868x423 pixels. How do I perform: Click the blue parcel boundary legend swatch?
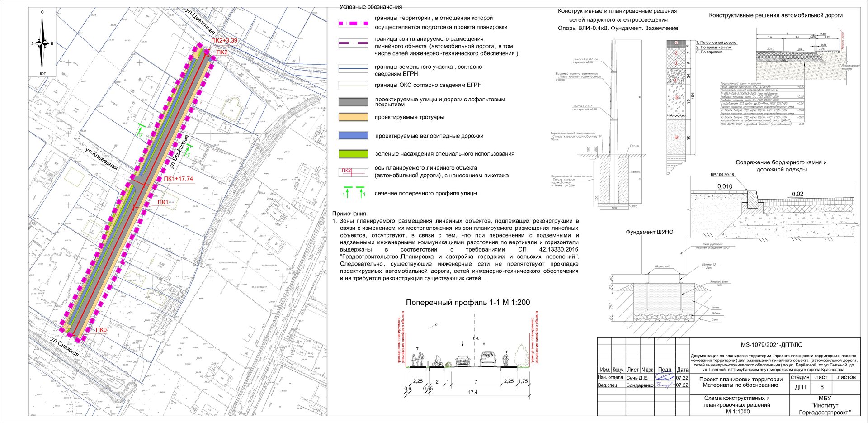click(x=353, y=68)
